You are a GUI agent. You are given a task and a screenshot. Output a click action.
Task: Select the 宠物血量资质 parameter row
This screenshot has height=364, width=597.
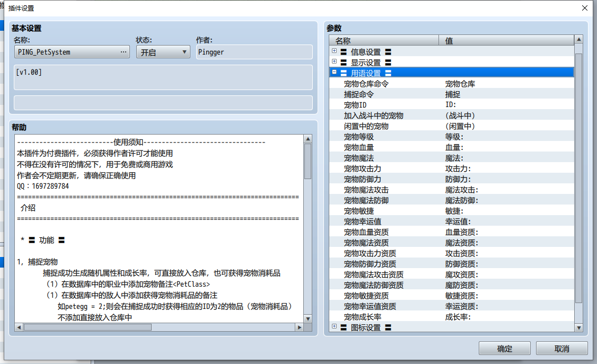452,232
